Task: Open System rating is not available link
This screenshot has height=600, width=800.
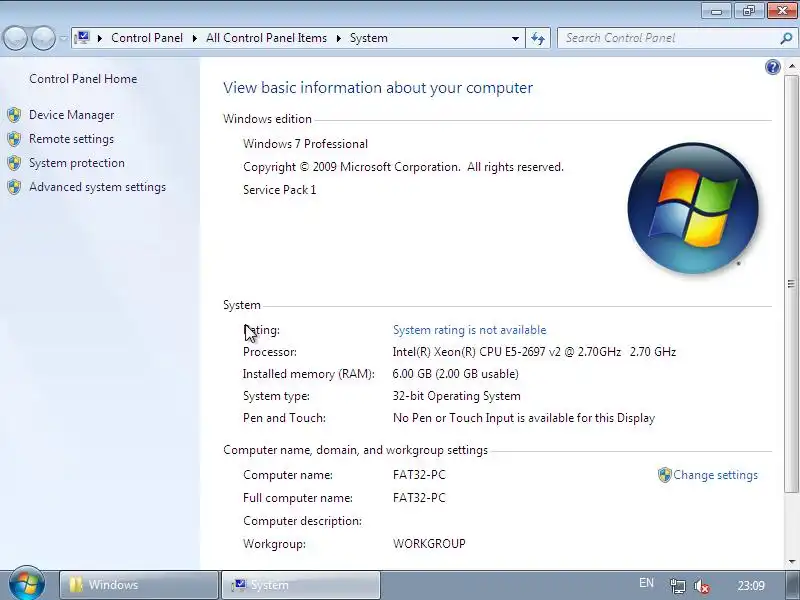Action: click(x=469, y=330)
